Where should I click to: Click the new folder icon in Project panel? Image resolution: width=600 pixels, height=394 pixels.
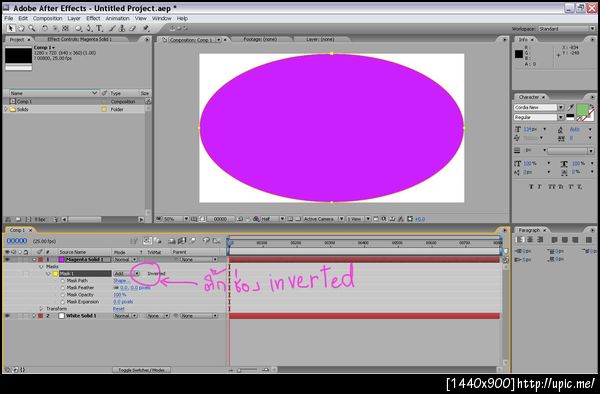18,220
